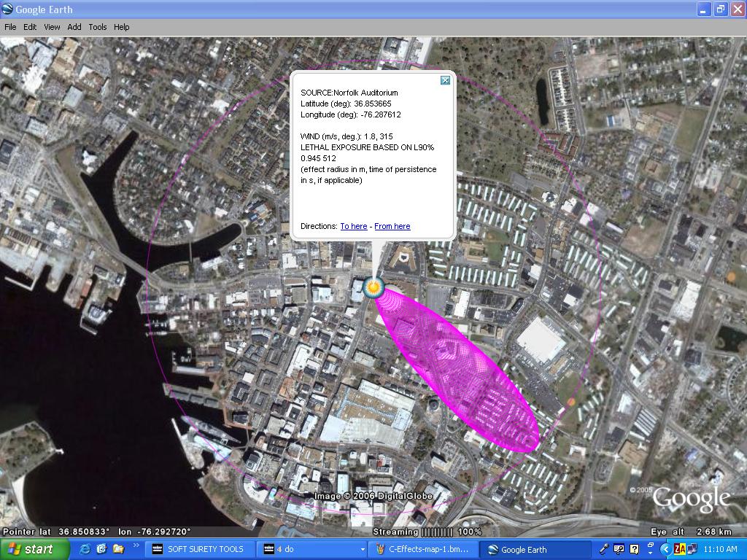The image size is (747, 560).
Task: Click the magenta lethal exposure plume
Action: point(457,371)
